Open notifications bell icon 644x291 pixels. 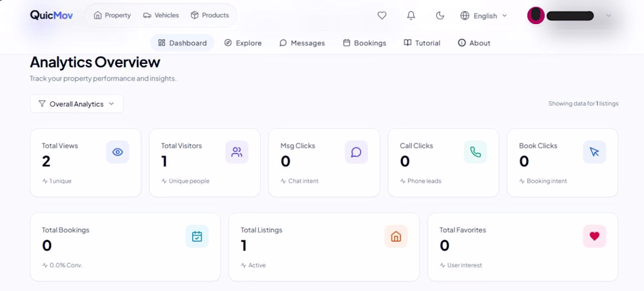pyautogui.click(x=411, y=16)
